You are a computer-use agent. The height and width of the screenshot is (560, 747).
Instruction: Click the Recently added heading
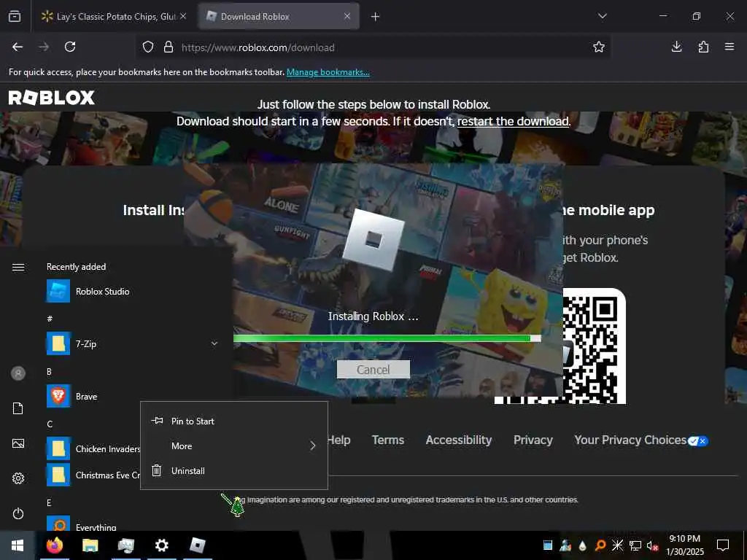tap(76, 267)
